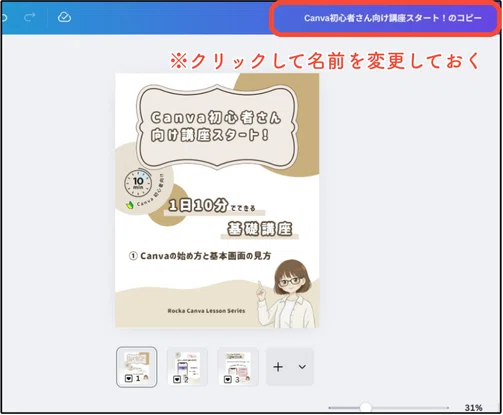Select the 'Canva初心者さん向け講座スタート!' title on canvas

coord(216,126)
